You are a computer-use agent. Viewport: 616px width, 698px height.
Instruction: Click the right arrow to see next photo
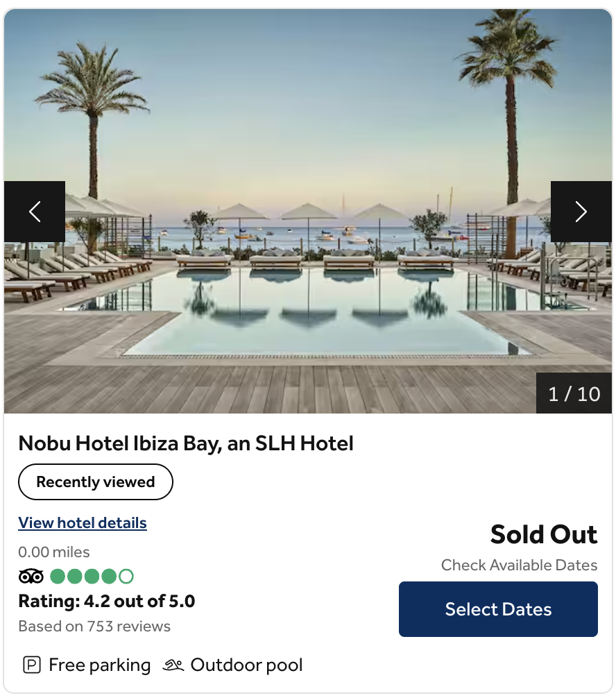coord(581,212)
